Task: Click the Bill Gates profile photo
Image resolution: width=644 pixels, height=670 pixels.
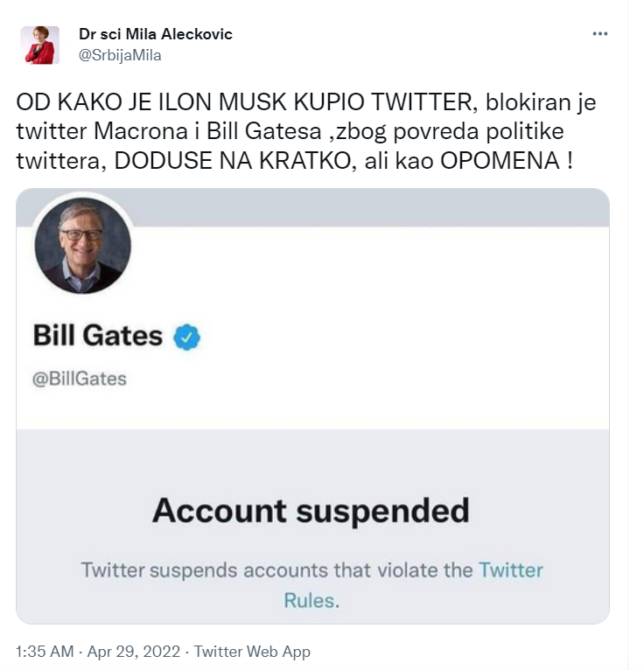Action: click(x=82, y=245)
